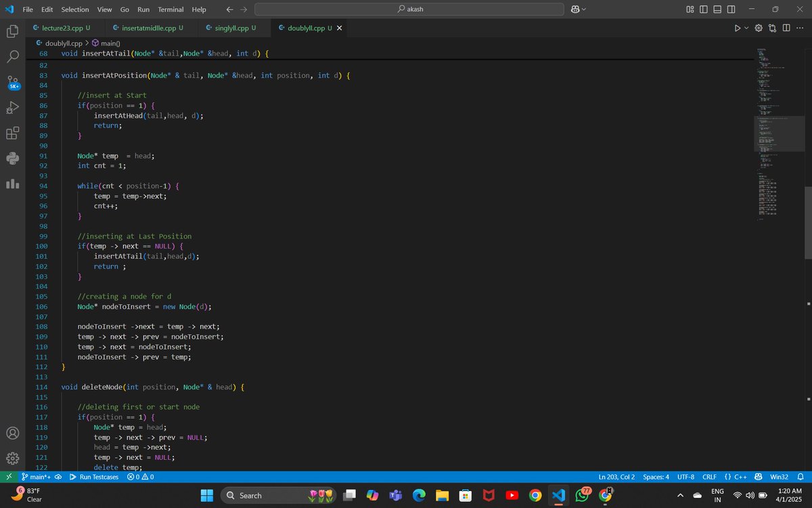The image size is (812, 508).
Task: Close the doublyll.cpp tab
Action: 340,28
